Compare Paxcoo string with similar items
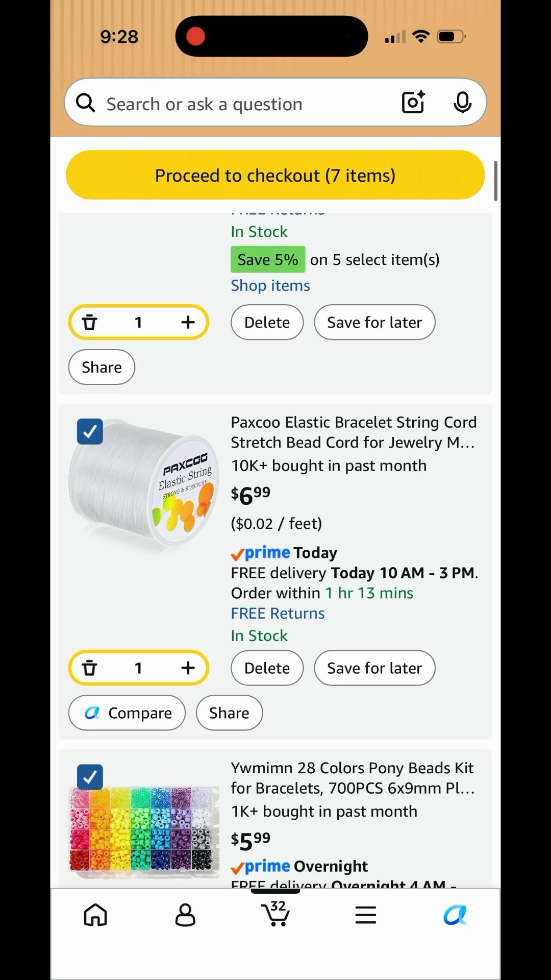The height and width of the screenshot is (980, 551). click(127, 713)
